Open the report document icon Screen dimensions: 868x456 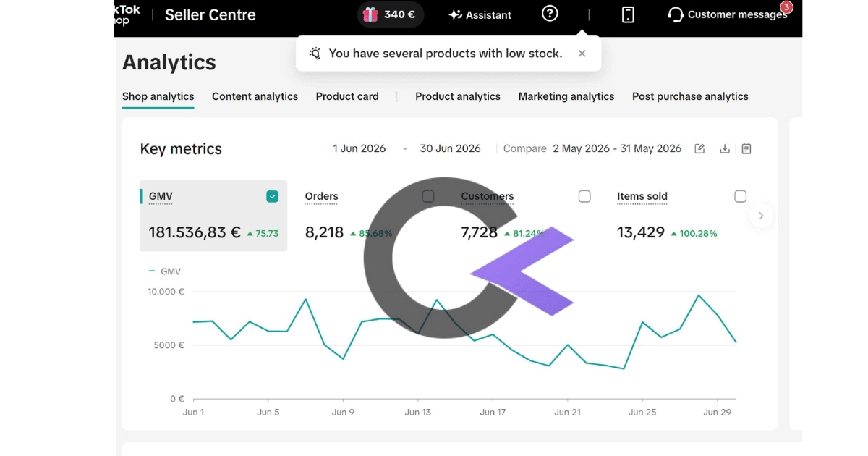[746, 148]
